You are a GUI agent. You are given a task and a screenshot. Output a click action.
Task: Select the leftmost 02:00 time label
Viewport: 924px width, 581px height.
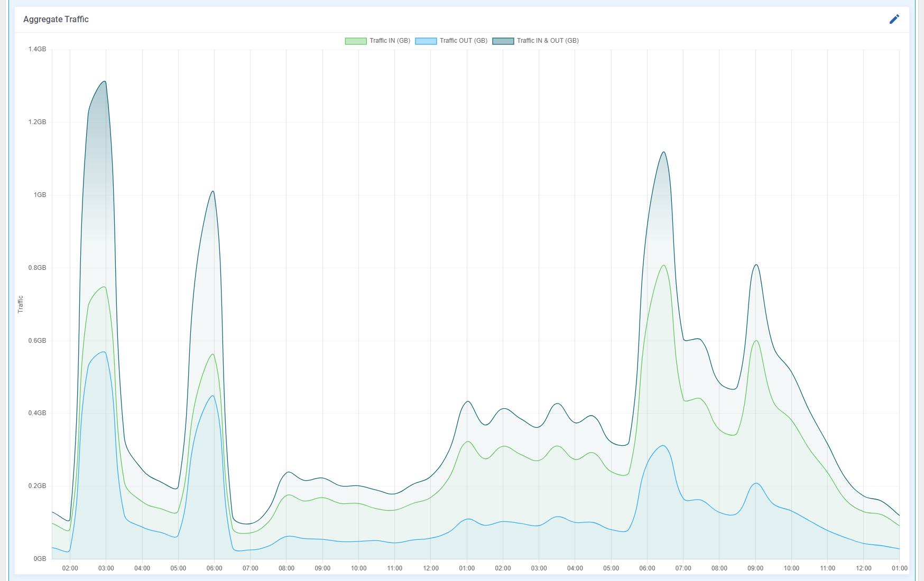[70, 568]
